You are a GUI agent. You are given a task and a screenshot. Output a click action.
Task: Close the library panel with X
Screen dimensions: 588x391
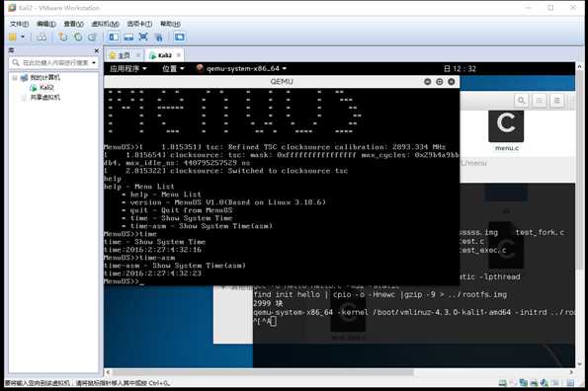97,50
